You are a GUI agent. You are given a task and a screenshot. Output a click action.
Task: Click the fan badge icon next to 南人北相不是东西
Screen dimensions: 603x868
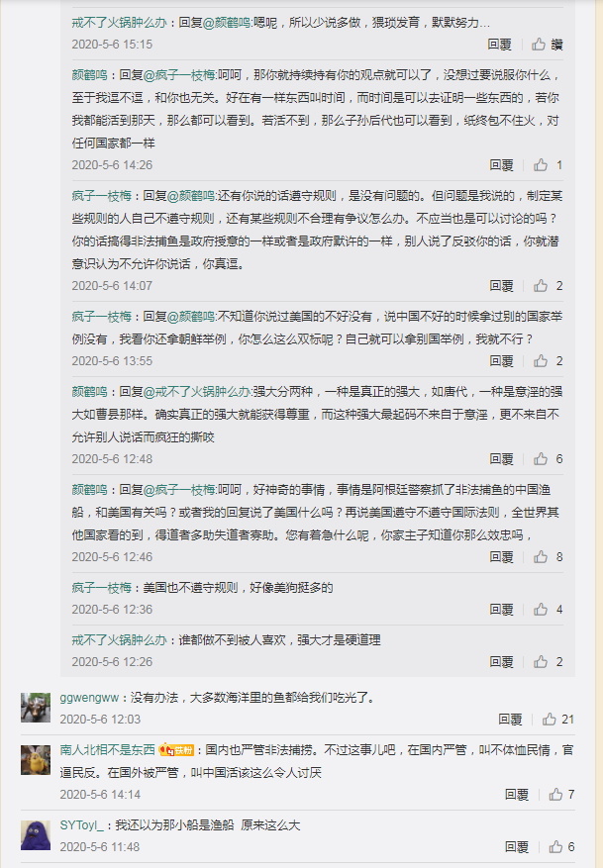[x=176, y=750]
